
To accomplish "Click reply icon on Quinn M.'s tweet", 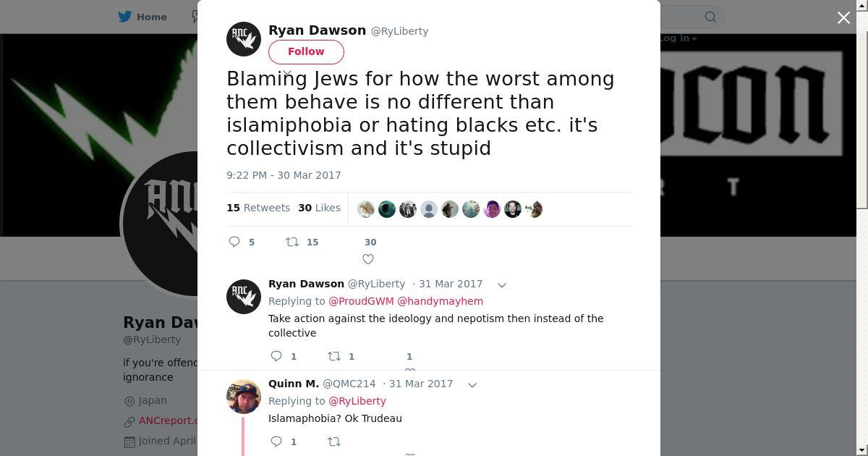I will (276, 442).
